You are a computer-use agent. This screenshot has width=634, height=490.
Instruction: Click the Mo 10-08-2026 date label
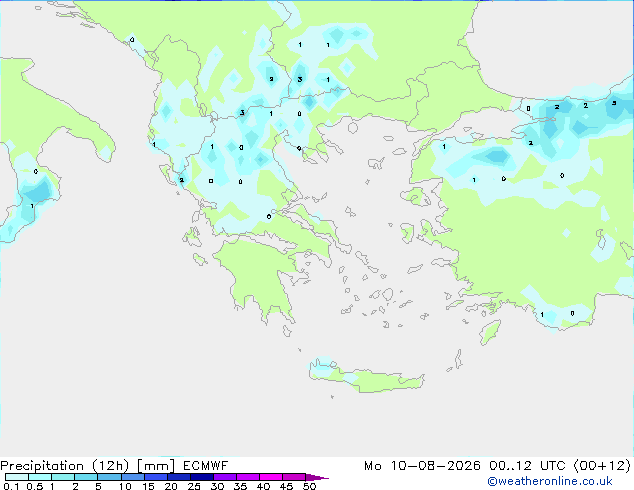[422, 466]
